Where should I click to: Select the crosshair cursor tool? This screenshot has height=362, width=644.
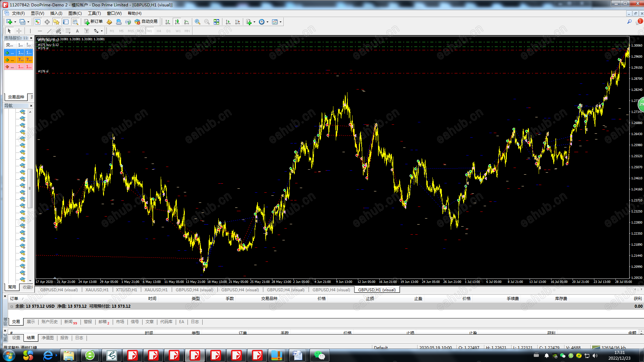(19, 31)
